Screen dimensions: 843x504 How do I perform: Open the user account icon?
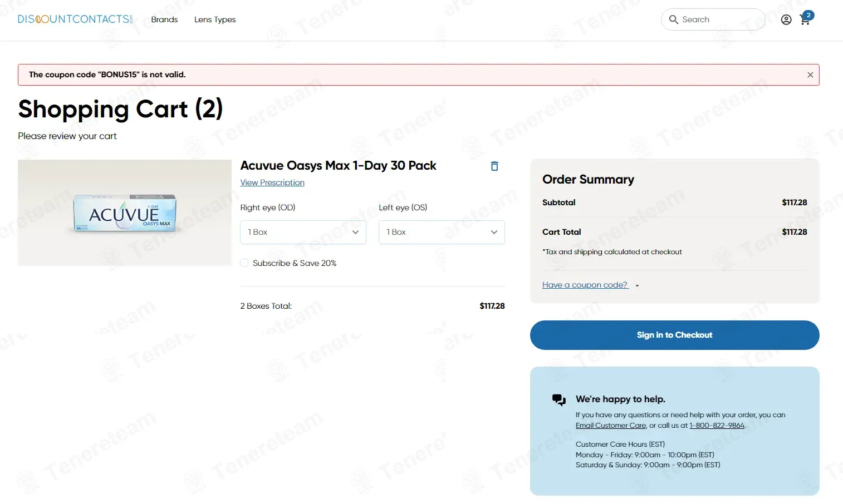pos(786,19)
